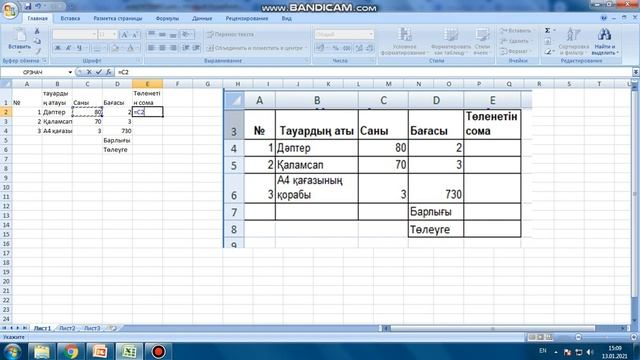Decrease the cell indent
This screenshot has width=640, height=360.
tap(186, 48)
